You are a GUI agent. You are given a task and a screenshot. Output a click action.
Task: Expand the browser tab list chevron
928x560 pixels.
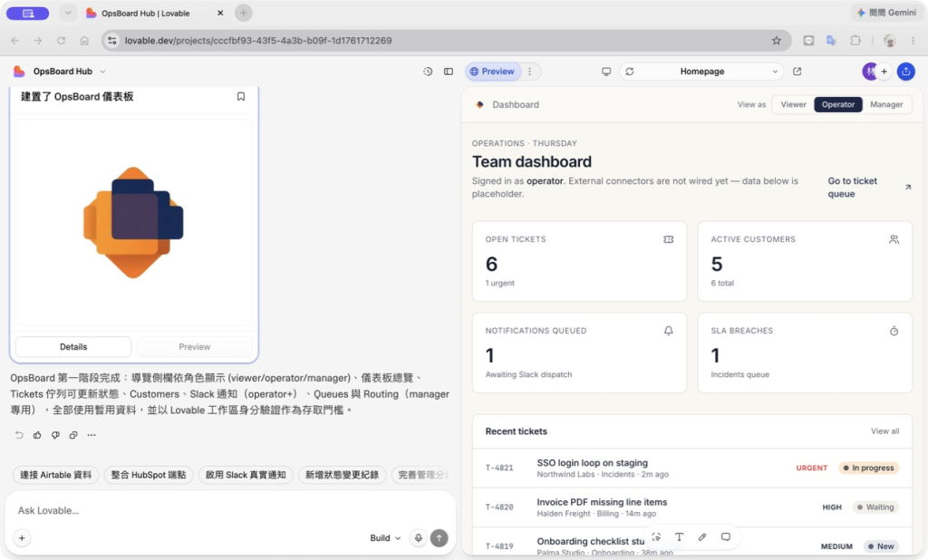click(68, 13)
